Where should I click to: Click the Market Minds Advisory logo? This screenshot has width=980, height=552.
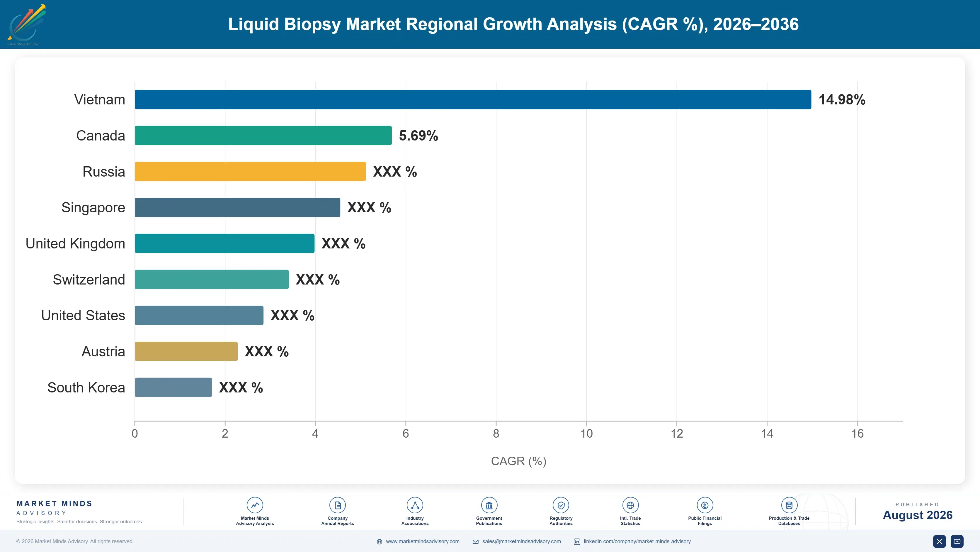26,25
